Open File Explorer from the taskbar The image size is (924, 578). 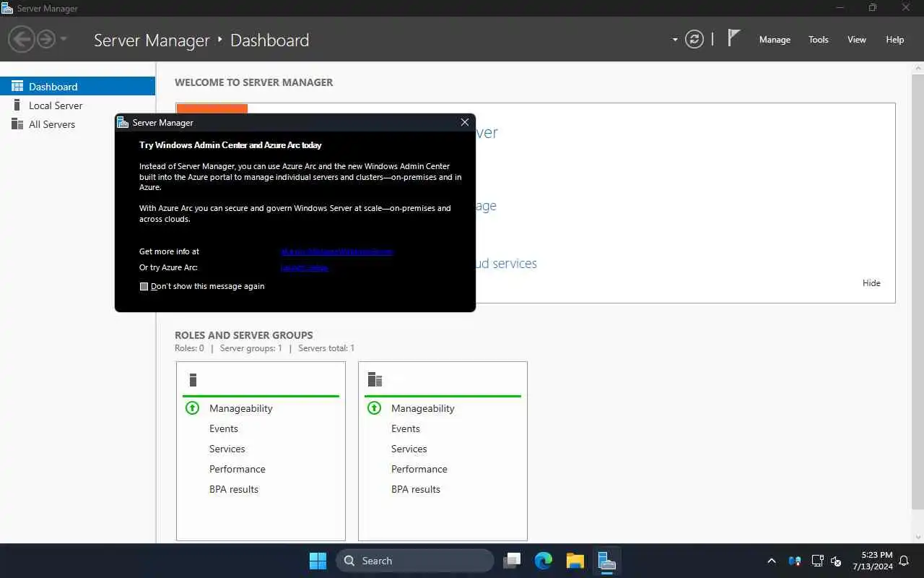click(x=575, y=561)
